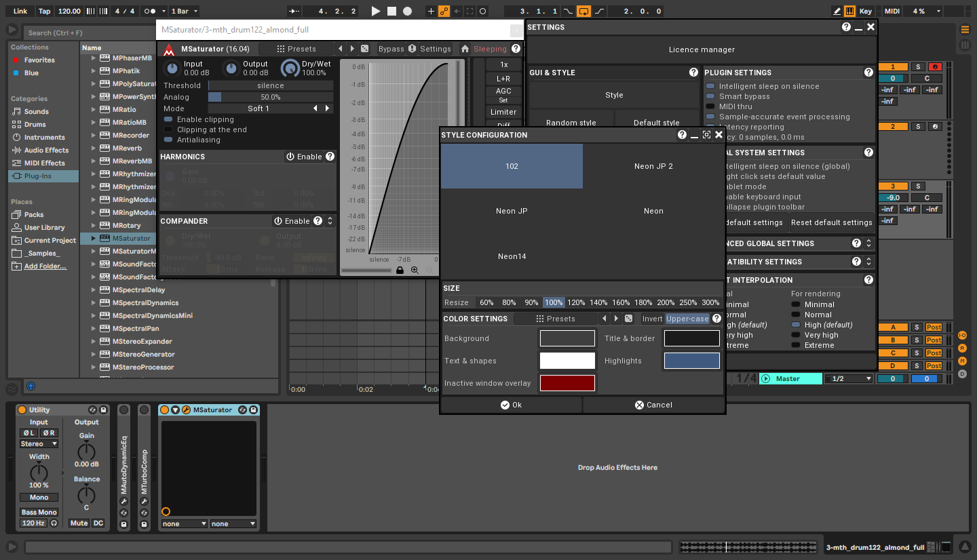Click the zoom in magnifier below the graph

click(415, 270)
